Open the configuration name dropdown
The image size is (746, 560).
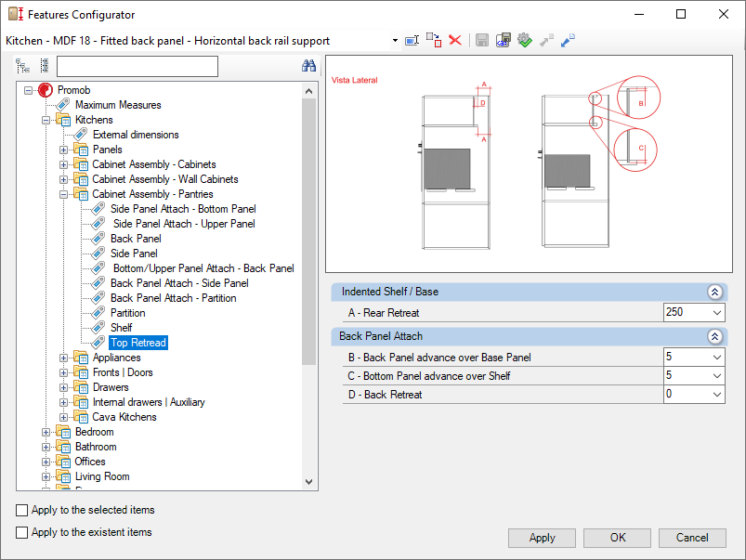pos(395,41)
